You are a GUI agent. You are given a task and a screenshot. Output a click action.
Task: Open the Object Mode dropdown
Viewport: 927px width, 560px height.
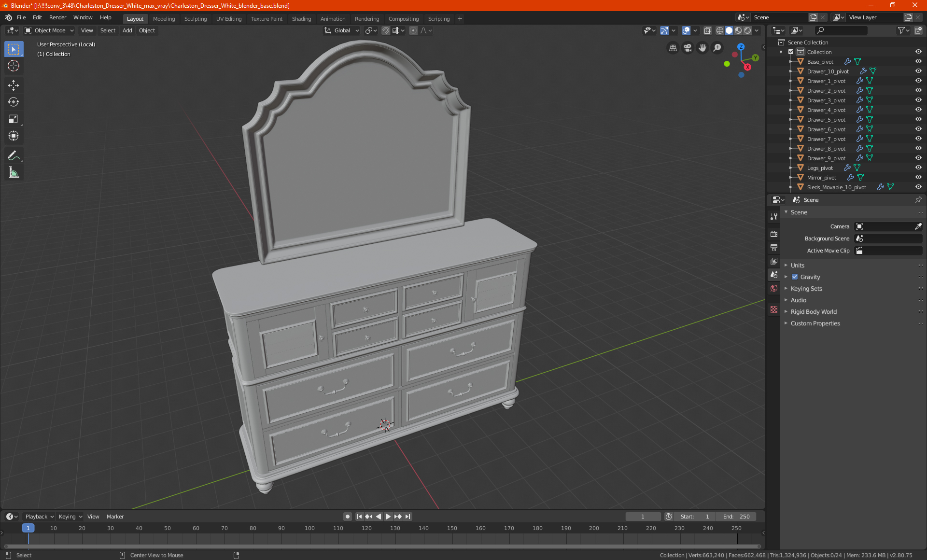point(49,30)
